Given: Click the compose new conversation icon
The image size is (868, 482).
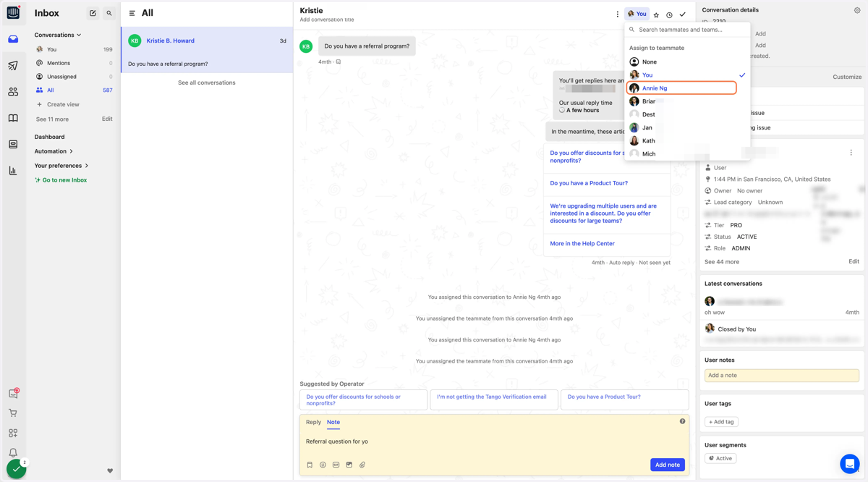Looking at the screenshot, I should point(93,13).
